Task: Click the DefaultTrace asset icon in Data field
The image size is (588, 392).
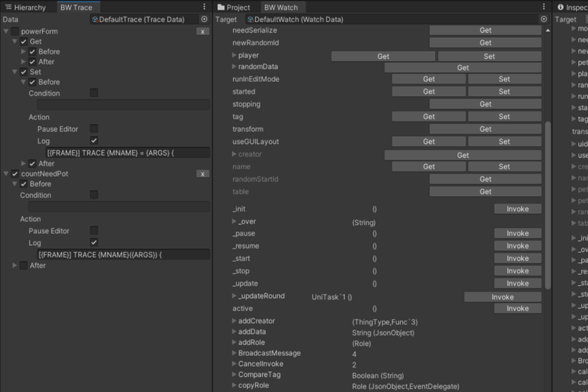Action: click(x=96, y=20)
